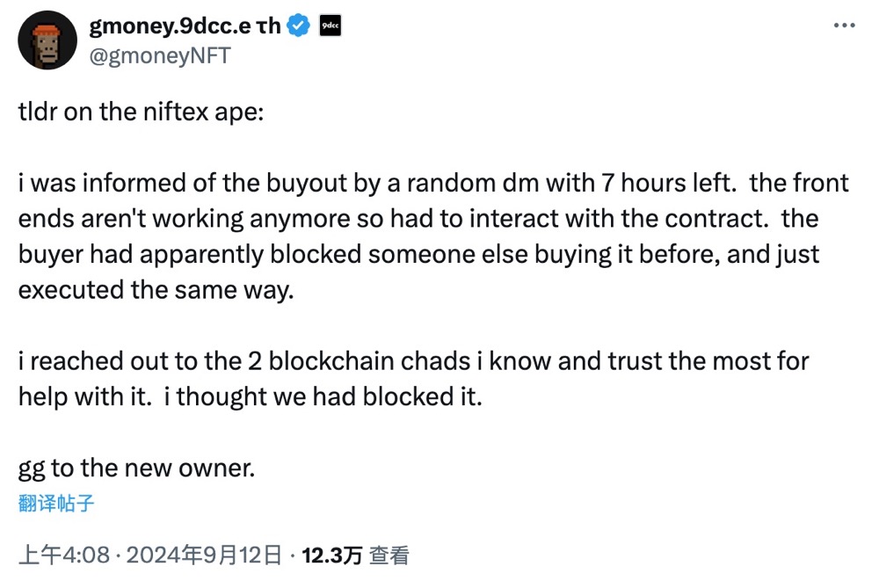Open the 上午4:08 timestamp link
Viewport: 879px width, 588px height.
click(x=64, y=555)
